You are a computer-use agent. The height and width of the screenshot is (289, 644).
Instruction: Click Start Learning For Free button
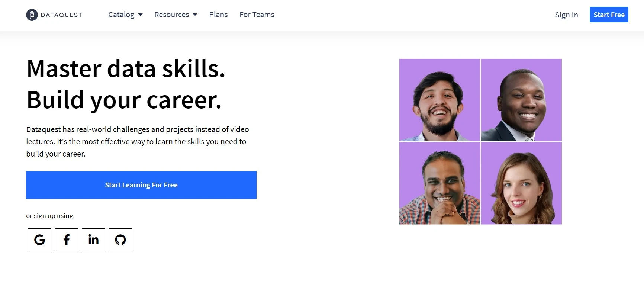pyautogui.click(x=141, y=185)
